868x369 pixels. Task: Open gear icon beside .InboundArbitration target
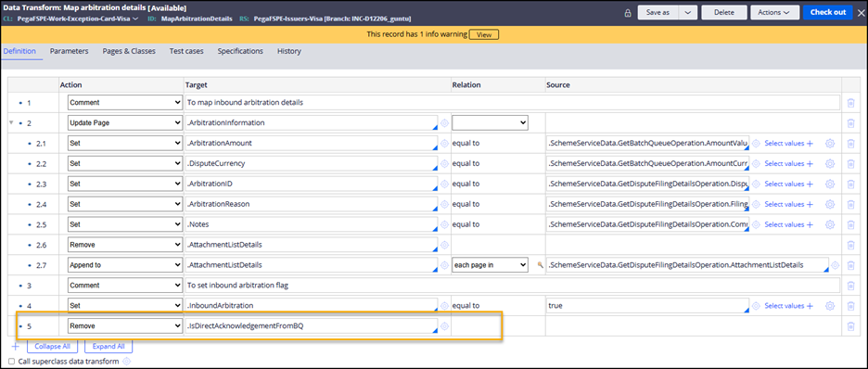[x=444, y=305]
